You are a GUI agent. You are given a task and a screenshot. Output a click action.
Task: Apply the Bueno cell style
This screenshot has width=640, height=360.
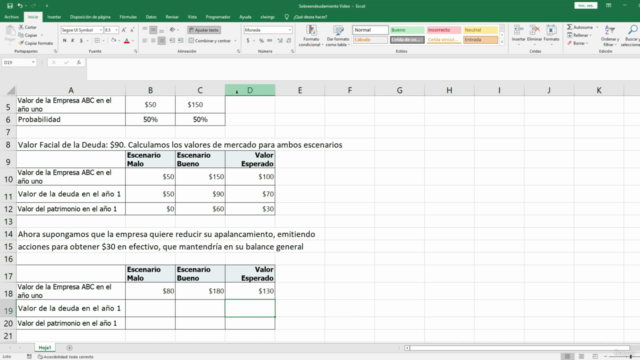click(407, 30)
